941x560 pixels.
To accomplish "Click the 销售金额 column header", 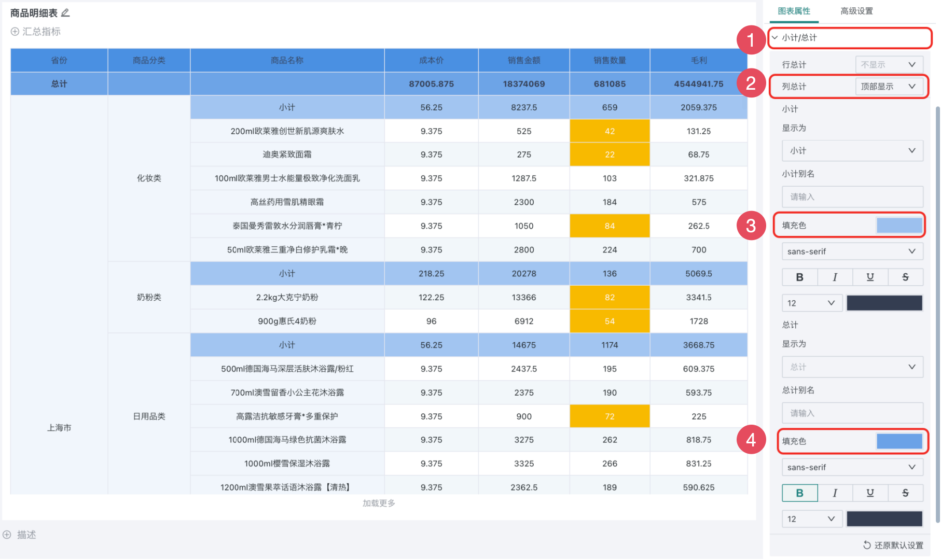I will (524, 60).
